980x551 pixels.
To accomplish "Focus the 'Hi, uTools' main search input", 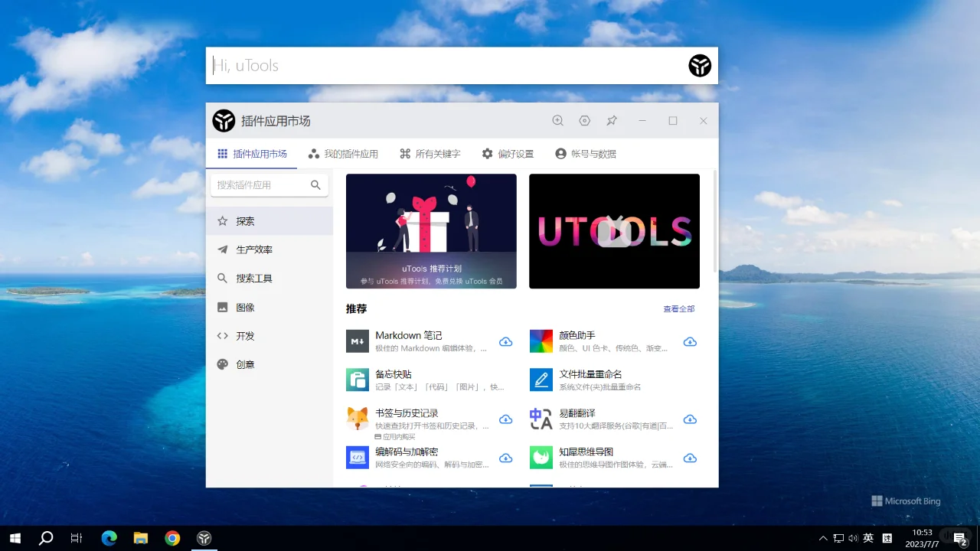I will click(x=447, y=66).
